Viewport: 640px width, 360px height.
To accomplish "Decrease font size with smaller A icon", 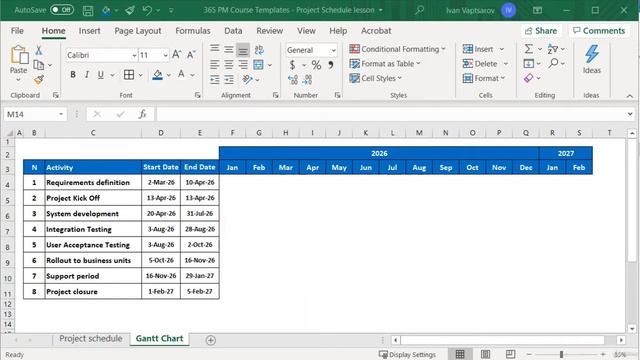I will click(191, 55).
